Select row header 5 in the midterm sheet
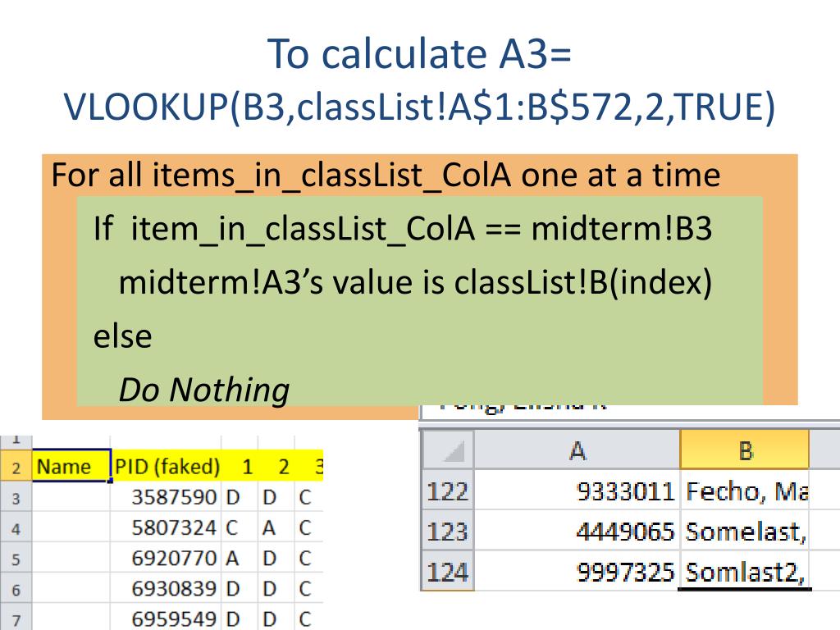 16,559
